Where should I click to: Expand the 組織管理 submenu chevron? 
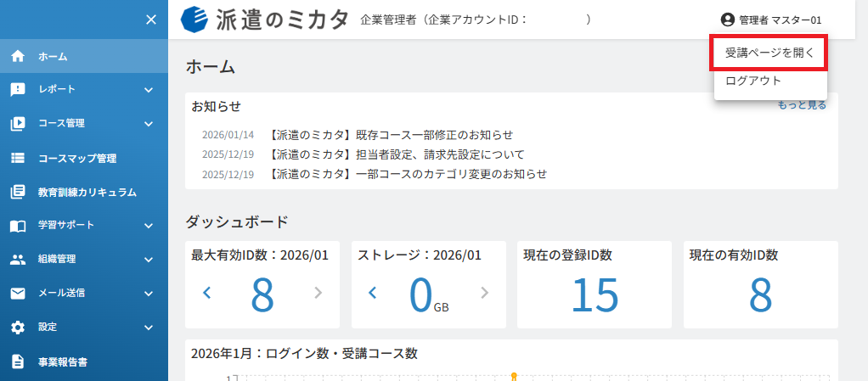point(149,260)
